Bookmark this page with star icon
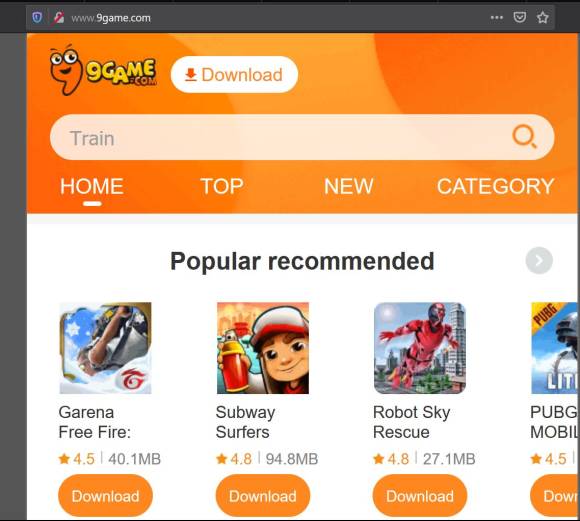 tap(543, 17)
